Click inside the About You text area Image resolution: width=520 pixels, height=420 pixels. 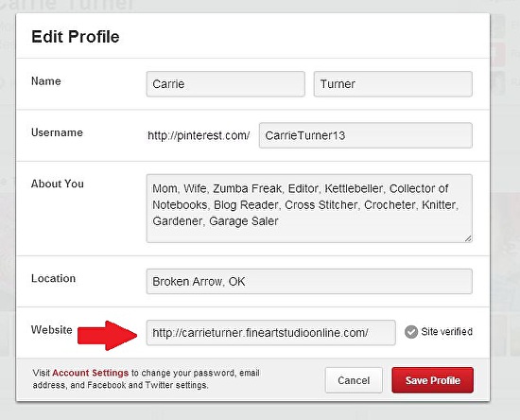(309, 208)
